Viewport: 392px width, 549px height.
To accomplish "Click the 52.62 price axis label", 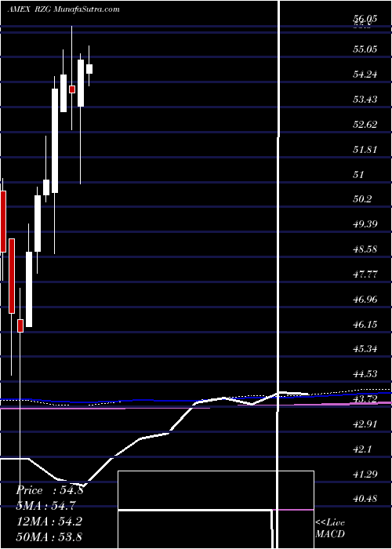I will click(x=365, y=124).
